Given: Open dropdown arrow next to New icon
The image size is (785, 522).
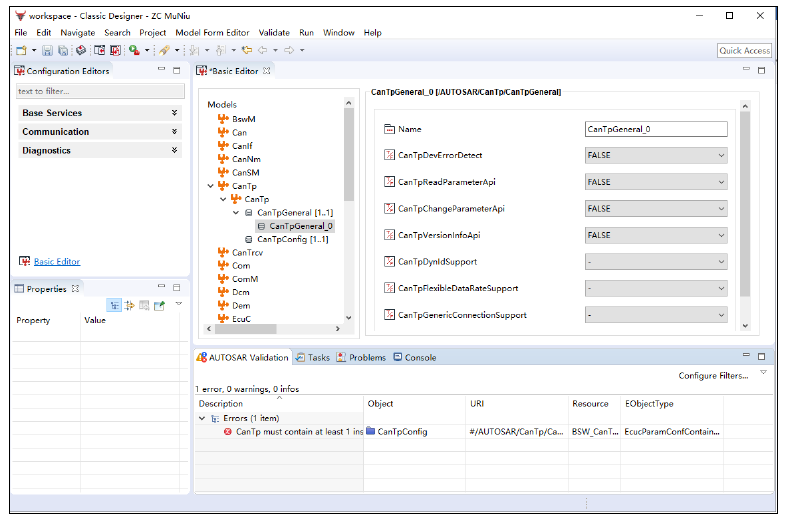Looking at the screenshot, I should coord(34,51).
